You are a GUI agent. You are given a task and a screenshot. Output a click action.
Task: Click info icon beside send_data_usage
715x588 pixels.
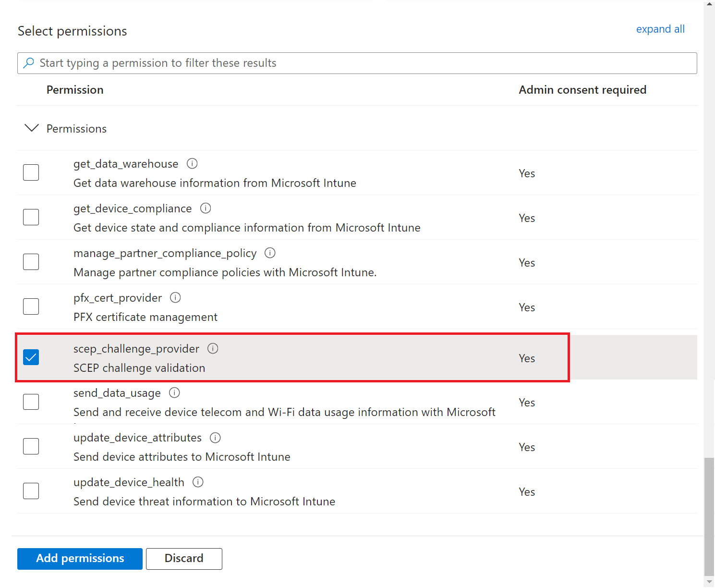(175, 393)
